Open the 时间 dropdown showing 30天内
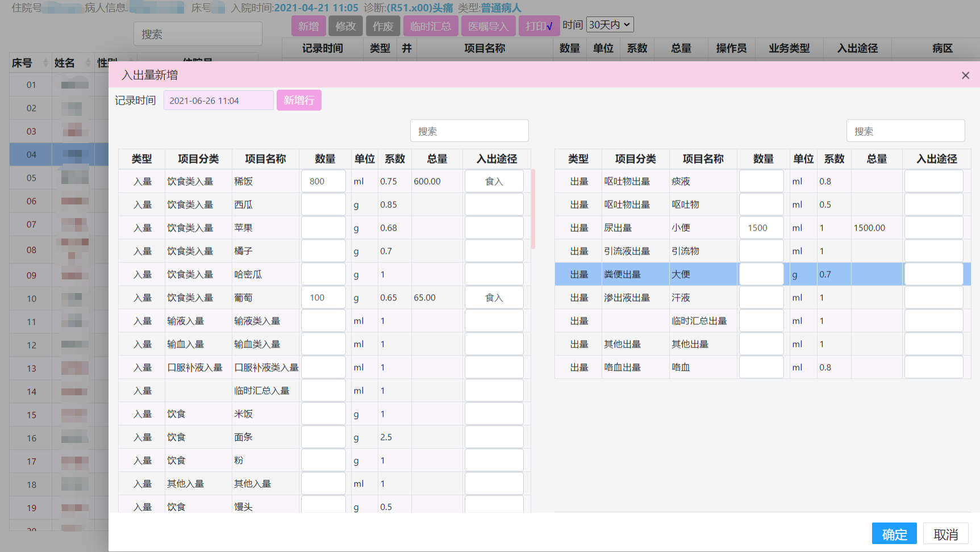The width and height of the screenshot is (980, 552). pyautogui.click(x=610, y=24)
